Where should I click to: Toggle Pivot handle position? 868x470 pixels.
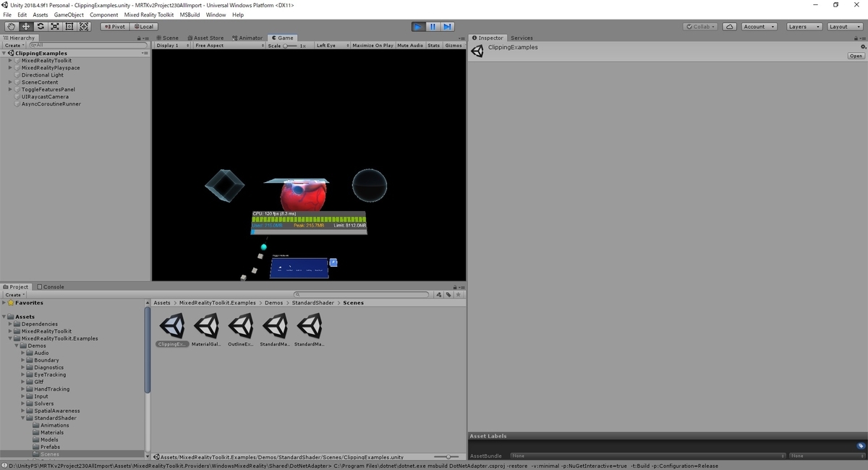[114, 27]
